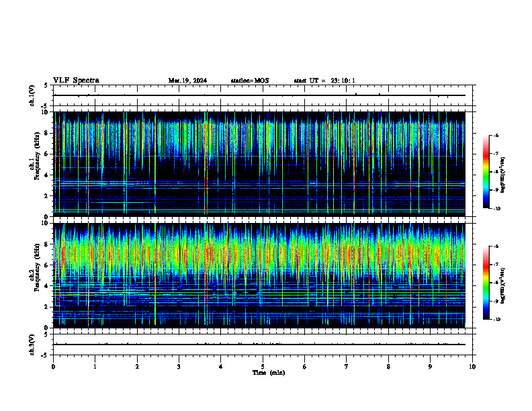Click the 'ch.3(V)' waveform axis label
This screenshot has height=411, width=532.
32,345
